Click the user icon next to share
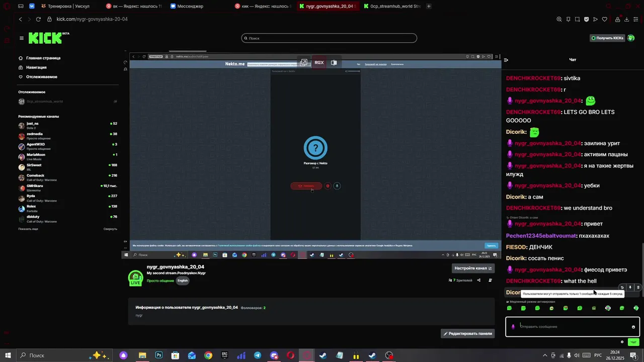644x362 pixels. 491,281
